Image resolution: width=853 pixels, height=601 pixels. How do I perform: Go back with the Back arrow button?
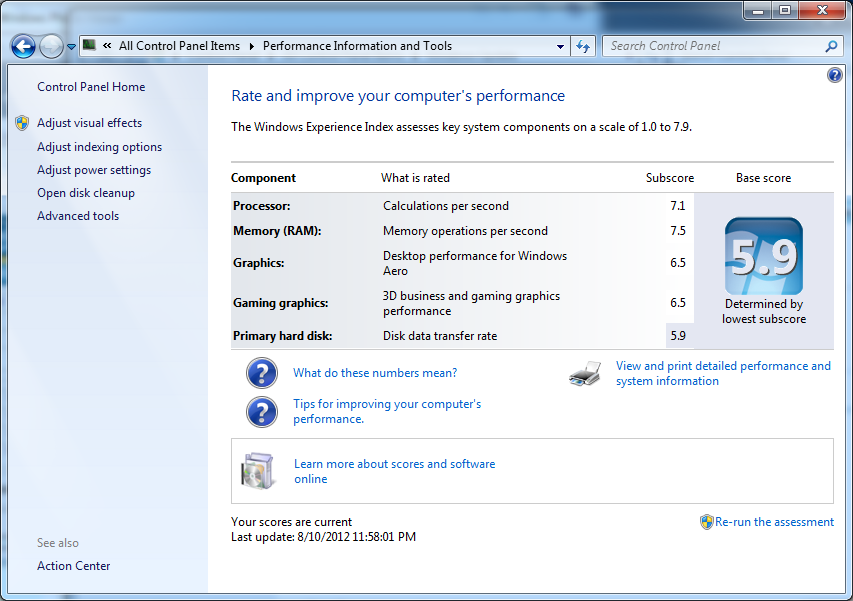click(x=23, y=46)
